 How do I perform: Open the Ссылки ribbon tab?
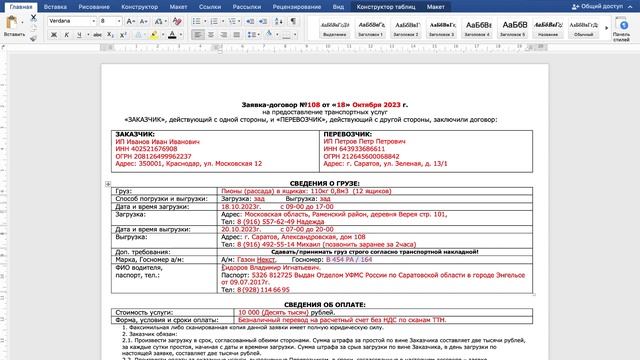click(x=210, y=7)
